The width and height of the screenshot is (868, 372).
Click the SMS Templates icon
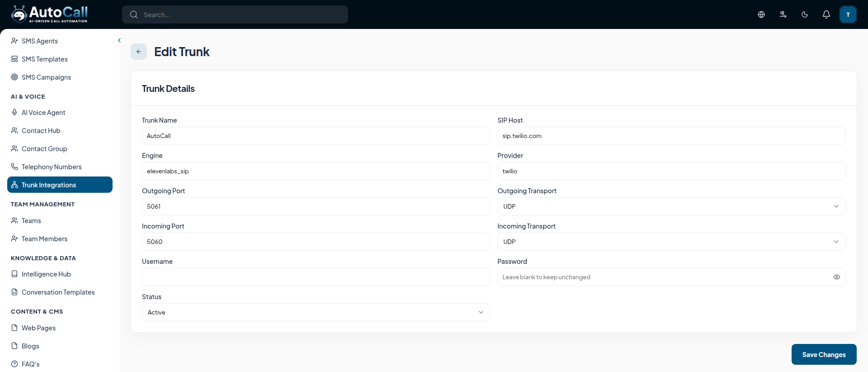click(x=14, y=59)
